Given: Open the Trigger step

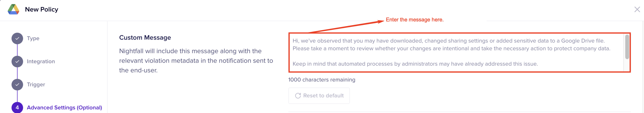Looking at the screenshot, I should pyautogui.click(x=36, y=85).
